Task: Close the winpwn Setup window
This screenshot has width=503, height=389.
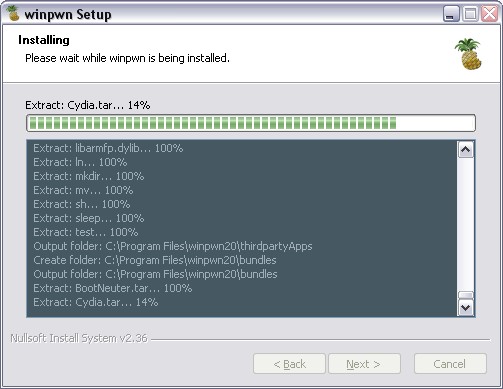Action: [489, 14]
